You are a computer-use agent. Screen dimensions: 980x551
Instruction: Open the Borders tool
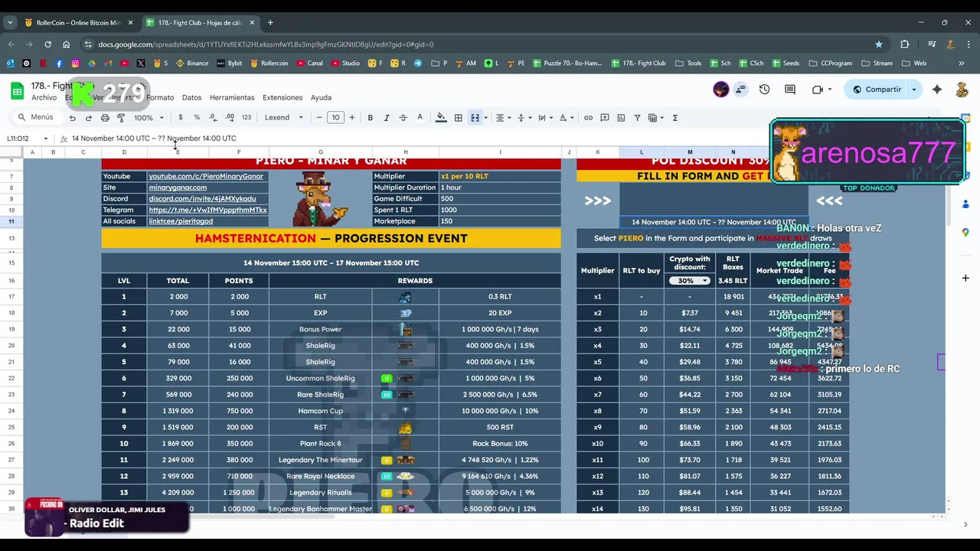(458, 118)
